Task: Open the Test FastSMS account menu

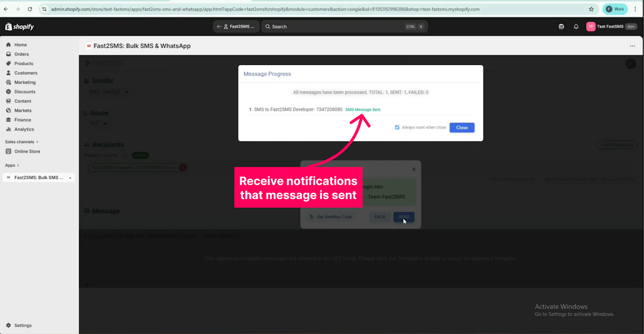Action: (611, 27)
